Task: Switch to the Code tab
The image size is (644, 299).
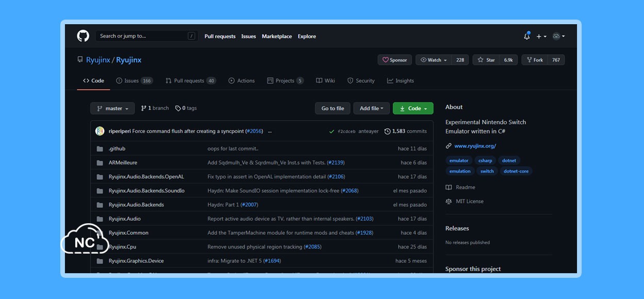Action: click(94, 81)
